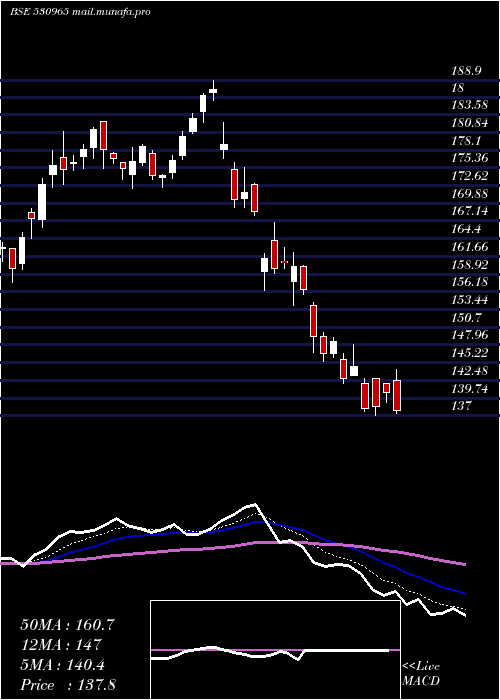Select the 161.66 price axis label

470,247
